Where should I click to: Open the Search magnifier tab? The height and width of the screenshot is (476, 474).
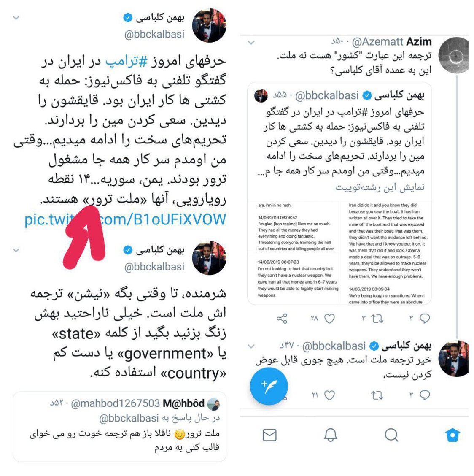click(x=391, y=435)
